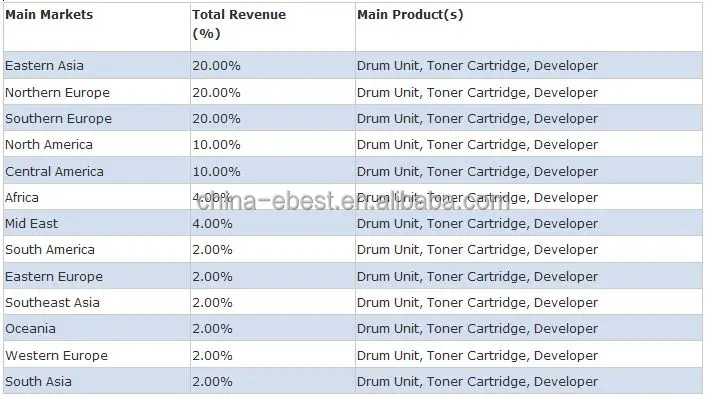Click Eastern Asia's 20.00% revenue value
Image resolution: width=705 pixels, height=399 pixels.
point(216,66)
